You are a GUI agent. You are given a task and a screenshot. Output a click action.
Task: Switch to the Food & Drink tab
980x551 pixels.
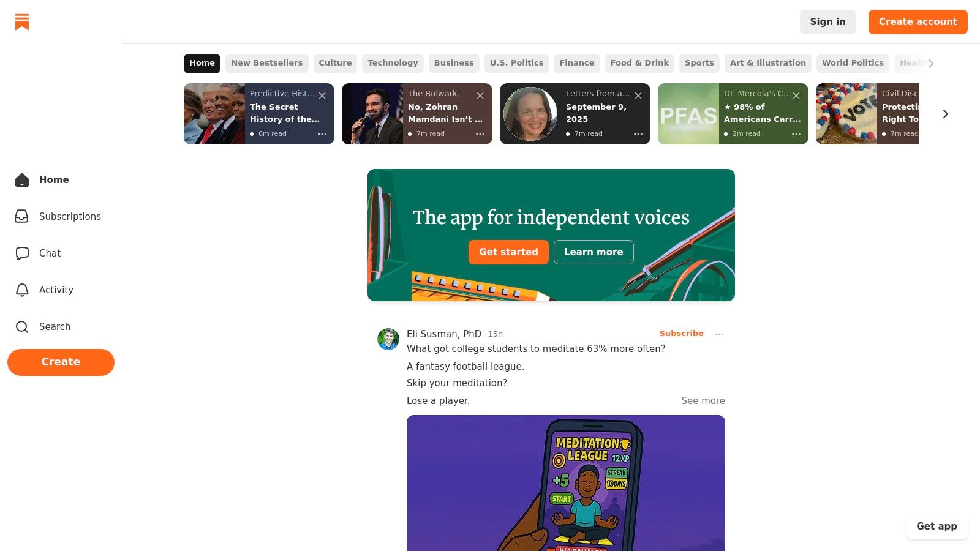click(x=639, y=63)
